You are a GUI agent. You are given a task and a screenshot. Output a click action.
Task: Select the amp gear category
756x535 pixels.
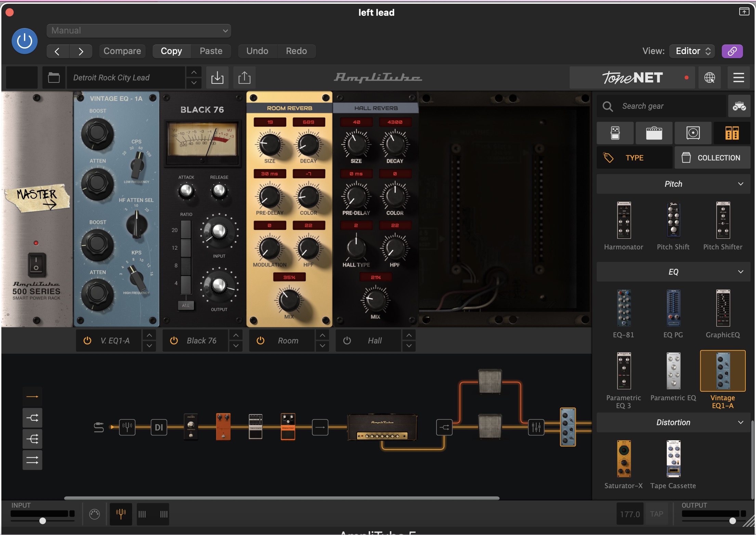click(x=654, y=133)
